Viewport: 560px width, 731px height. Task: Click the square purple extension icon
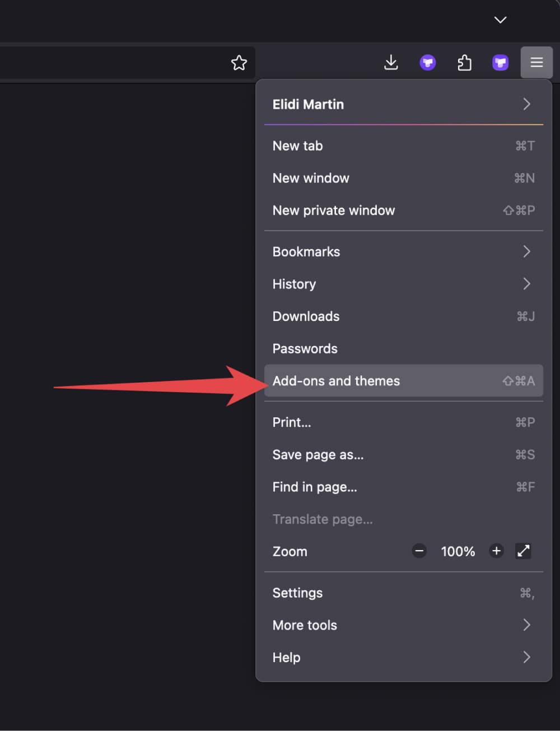501,63
